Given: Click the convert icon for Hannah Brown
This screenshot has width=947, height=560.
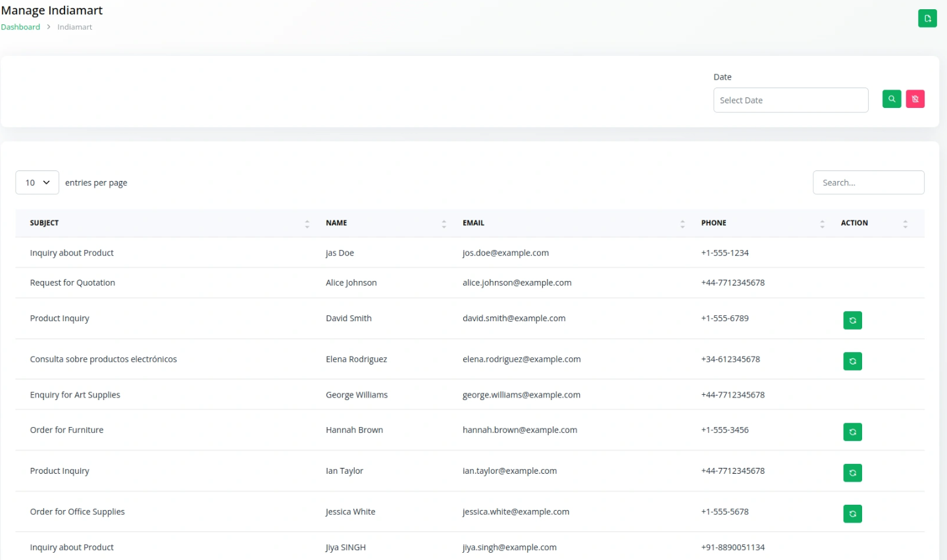Looking at the screenshot, I should coord(852,432).
